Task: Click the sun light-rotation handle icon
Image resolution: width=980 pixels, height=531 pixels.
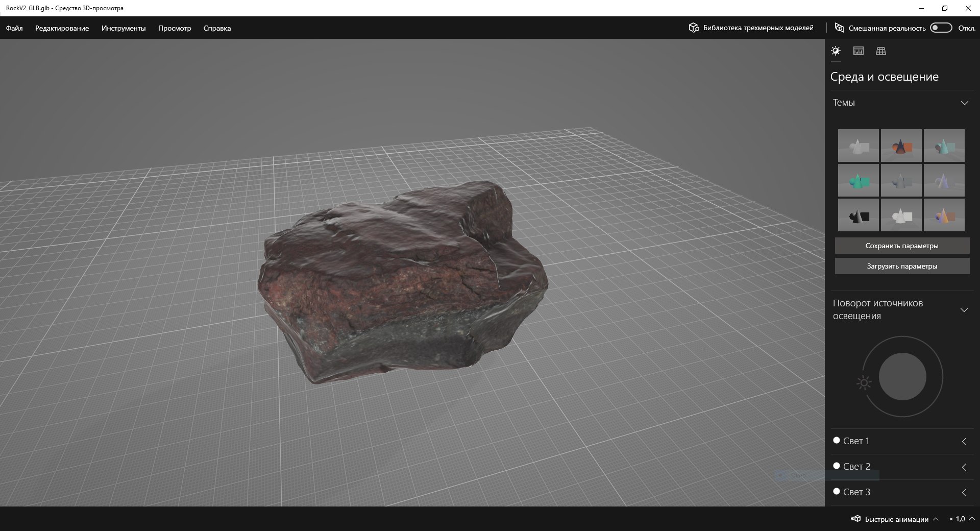Action: pyautogui.click(x=864, y=383)
